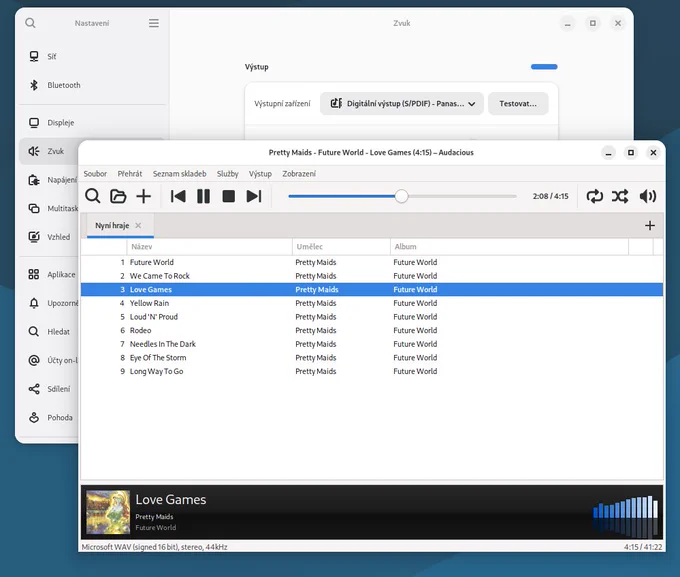Stop playback with the stop button
The height and width of the screenshot is (577, 680).
(229, 196)
